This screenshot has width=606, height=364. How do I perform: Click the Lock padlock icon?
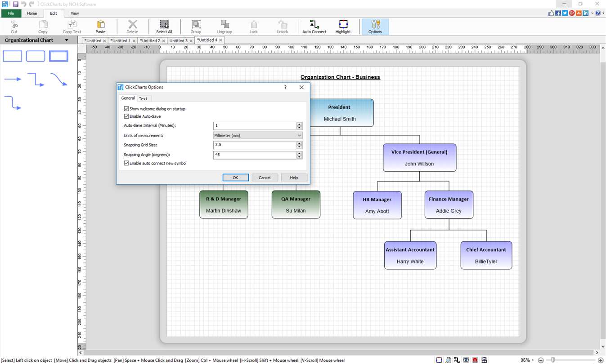tap(254, 24)
